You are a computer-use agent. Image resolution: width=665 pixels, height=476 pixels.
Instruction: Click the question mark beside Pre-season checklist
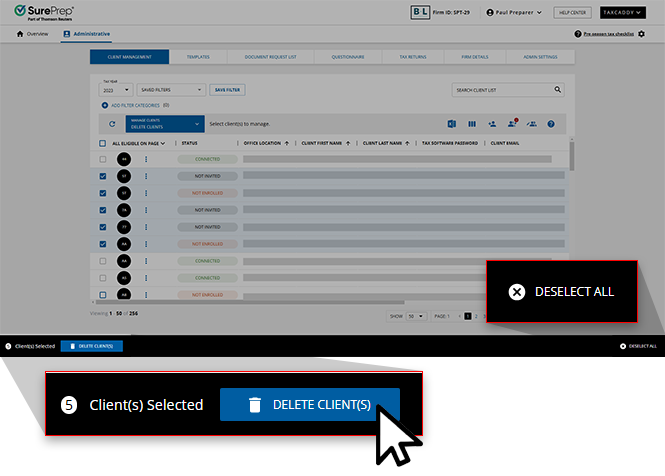pos(578,34)
